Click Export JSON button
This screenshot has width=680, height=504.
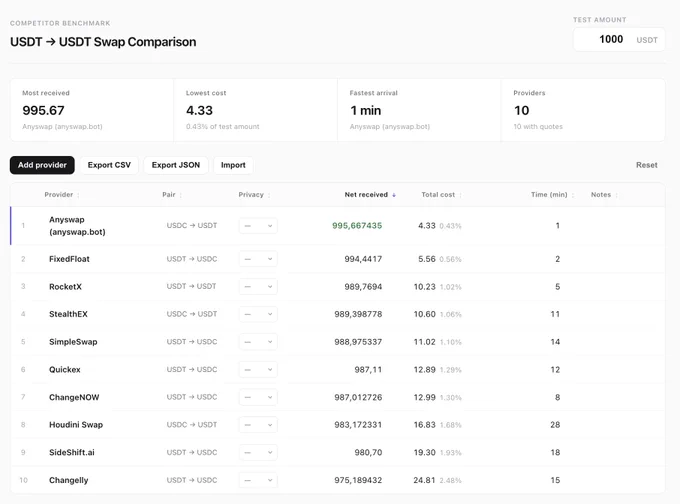176,165
